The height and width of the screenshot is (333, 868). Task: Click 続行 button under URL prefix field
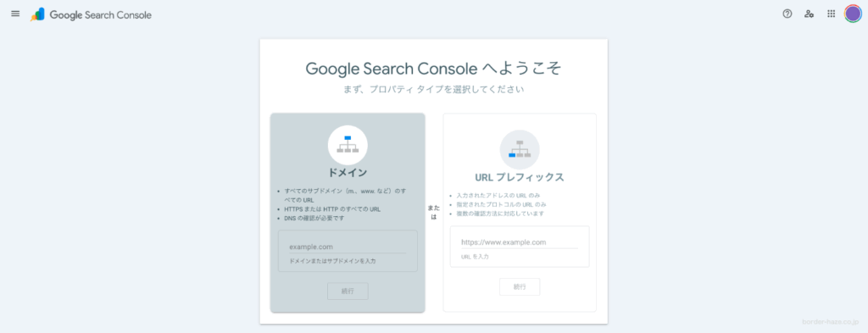tap(520, 286)
